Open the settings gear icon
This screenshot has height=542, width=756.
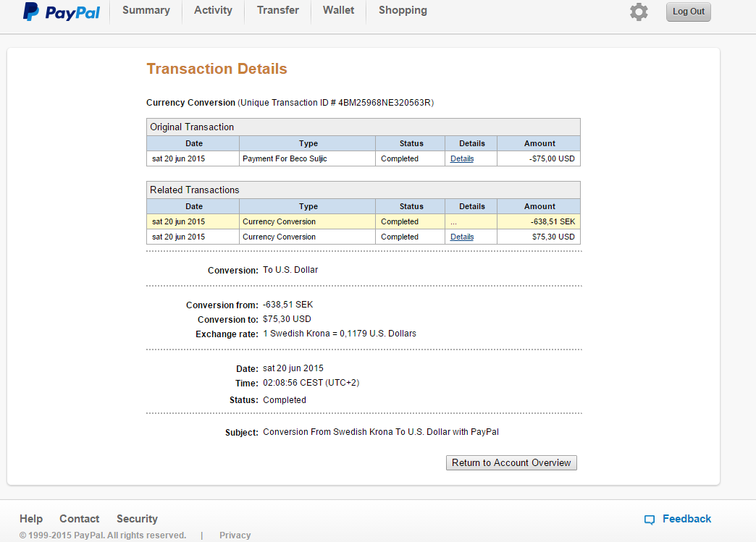(639, 12)
